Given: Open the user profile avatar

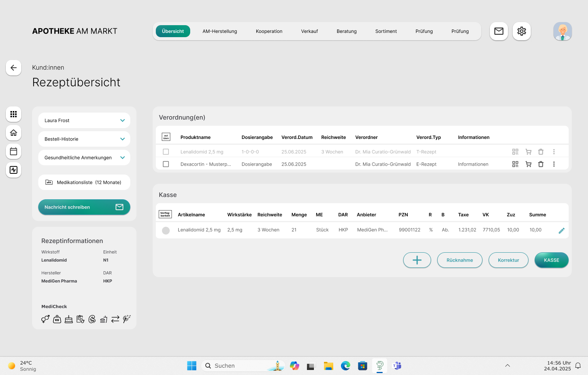Looking at the screenshot, I should click(562, 31).
